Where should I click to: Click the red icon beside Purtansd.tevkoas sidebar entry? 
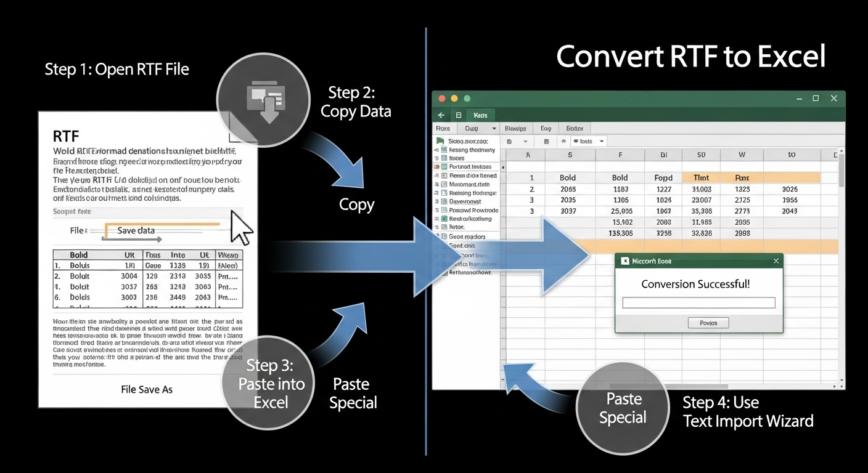pos(436,167)
